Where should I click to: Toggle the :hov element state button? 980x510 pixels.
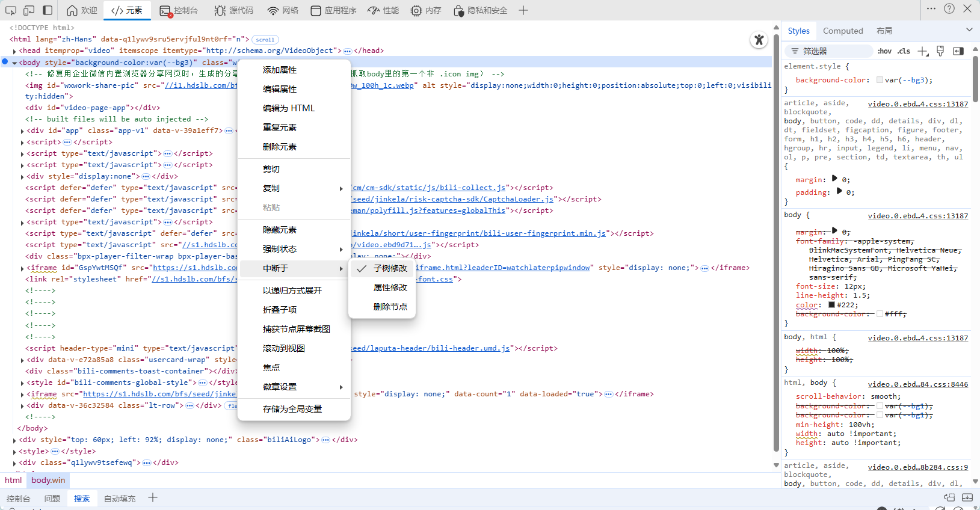[884, 51]
